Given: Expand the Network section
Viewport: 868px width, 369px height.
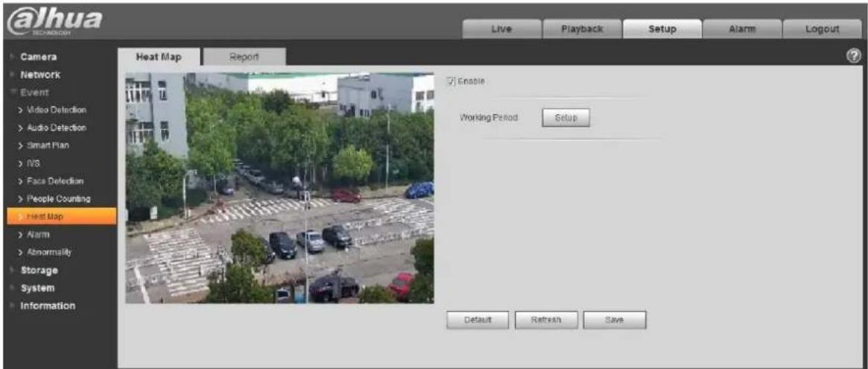Looking at the screenshot, I should click(x=39, y=75).
